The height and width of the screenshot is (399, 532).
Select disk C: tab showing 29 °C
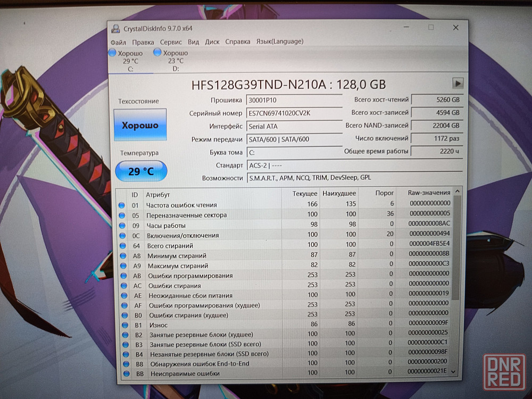128,61
